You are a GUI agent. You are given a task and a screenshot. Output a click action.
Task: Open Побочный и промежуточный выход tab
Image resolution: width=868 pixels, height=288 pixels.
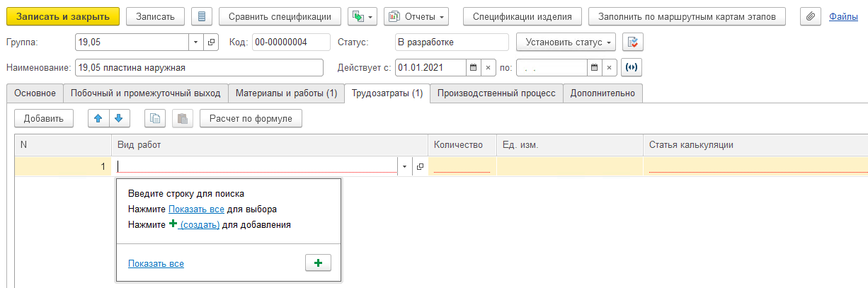[x=145, y=93]
